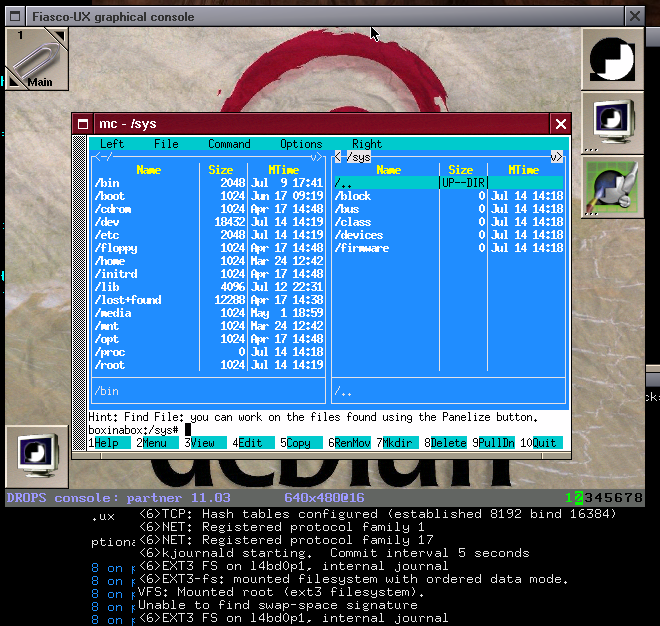Select the /proc directory row
Screen dimensions: 660x626
pyautogui.click(x=208, y=352)
